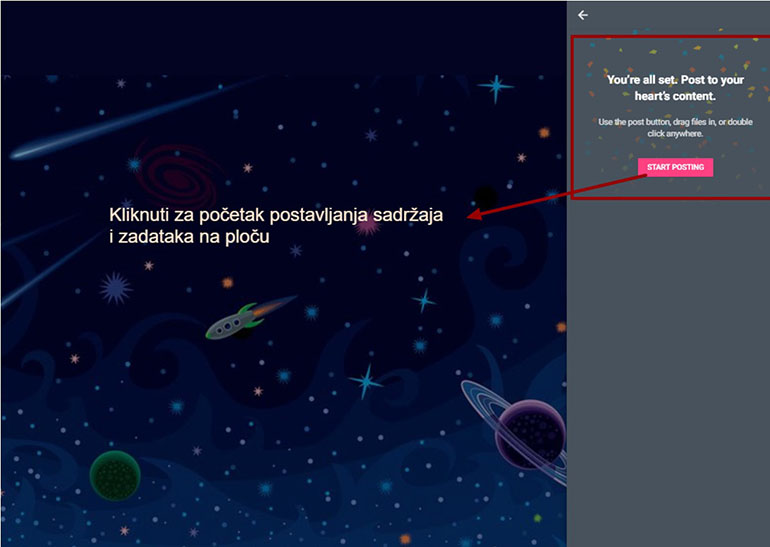Select the "You're all set" heading text
Screen dimensions: 770x547
(x=675, y=88)
